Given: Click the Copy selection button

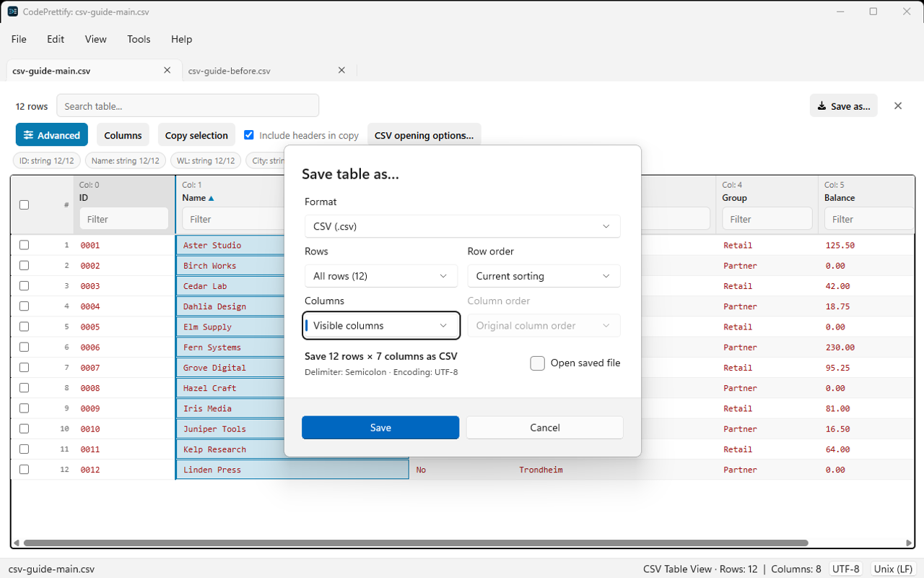Looking at the screenshot, I should (x=196, y=135).
